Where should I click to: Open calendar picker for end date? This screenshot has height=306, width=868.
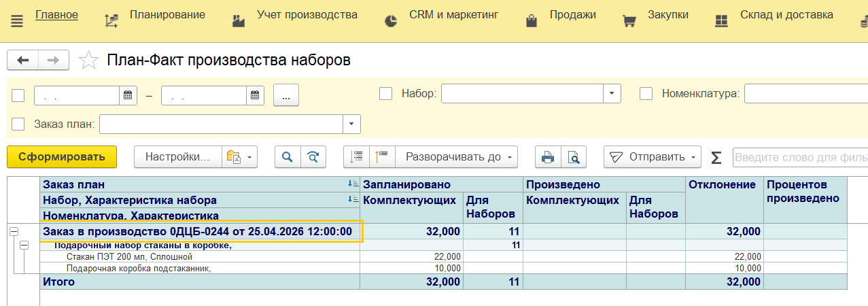tap(255, 96)
